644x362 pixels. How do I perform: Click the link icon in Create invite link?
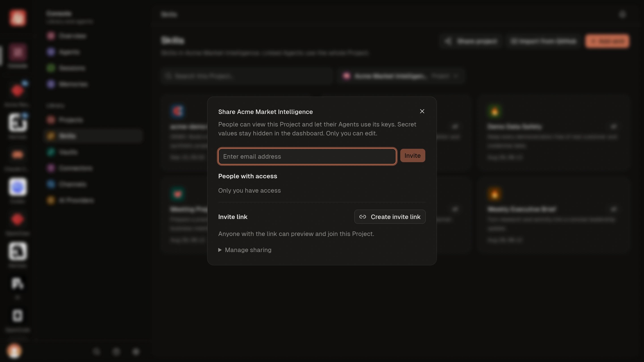pos(362,217)
